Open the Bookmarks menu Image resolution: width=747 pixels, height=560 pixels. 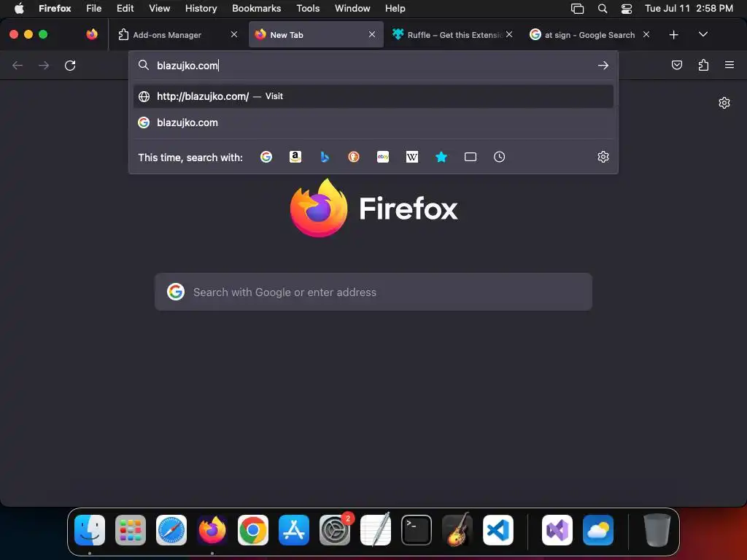tap(256, 8)
